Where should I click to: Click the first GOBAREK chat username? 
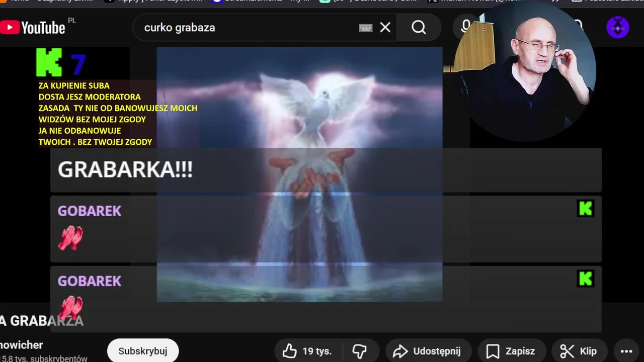tap(90, 211)
